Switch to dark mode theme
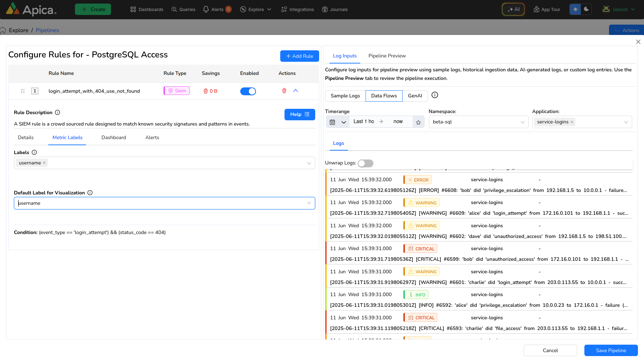Viewport: 644px width, 360px height. tap(586, 9)
